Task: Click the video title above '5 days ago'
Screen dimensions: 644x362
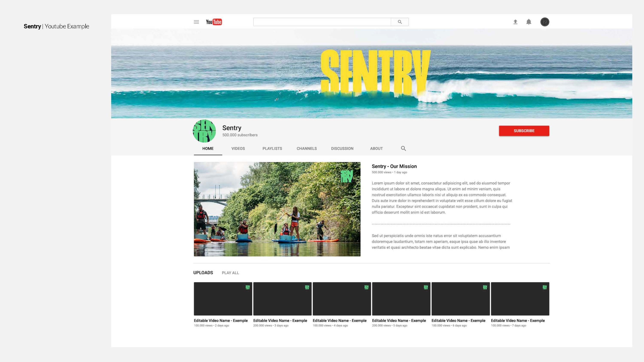Action: coord(399,321)
